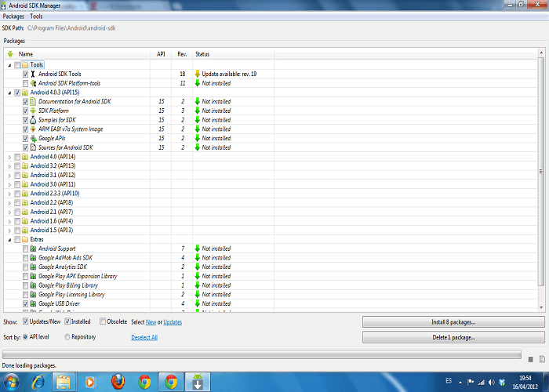This screenshot has width=549, height=392.
Task: Click the ARM EABI v7a System Image icon
Action: coord(33,129)
